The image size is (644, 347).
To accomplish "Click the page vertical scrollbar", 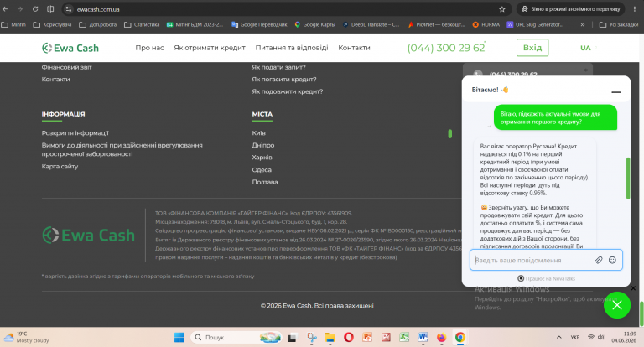I will coord(641,313).
